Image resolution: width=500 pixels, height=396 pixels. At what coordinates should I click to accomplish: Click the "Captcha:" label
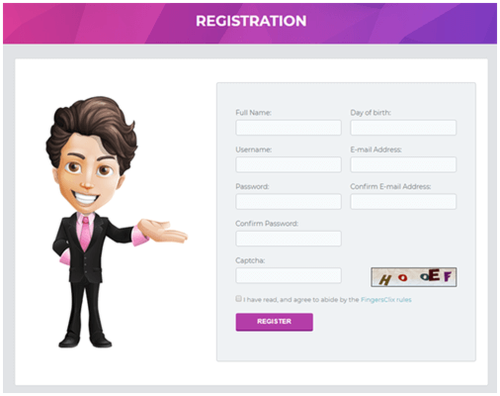[250, 261]
